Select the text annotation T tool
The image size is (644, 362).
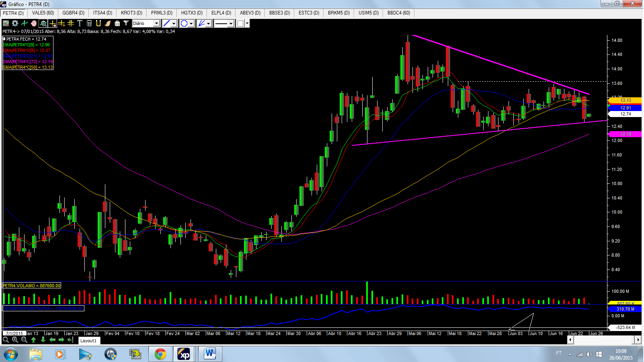pos(80,23)
